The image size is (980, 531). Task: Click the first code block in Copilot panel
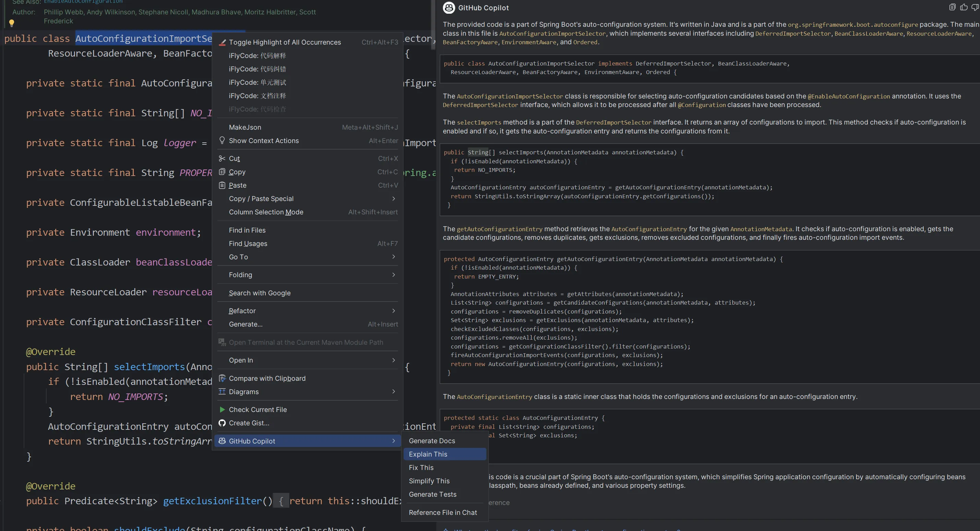tap(710, 68)
